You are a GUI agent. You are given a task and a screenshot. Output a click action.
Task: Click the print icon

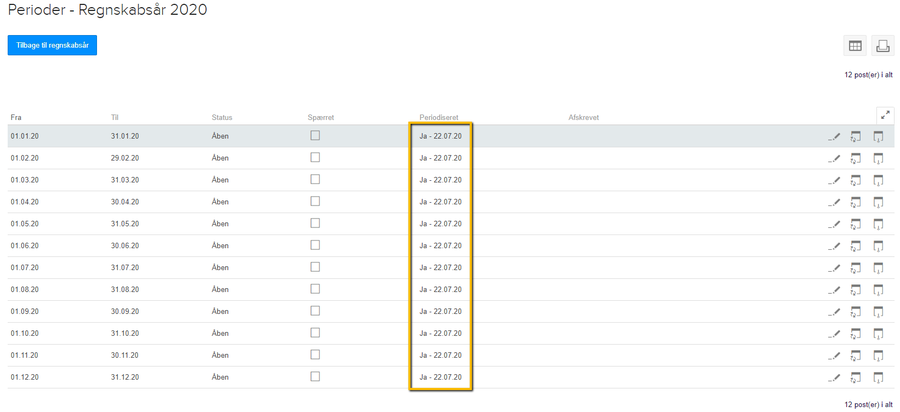tap(883, 46)
